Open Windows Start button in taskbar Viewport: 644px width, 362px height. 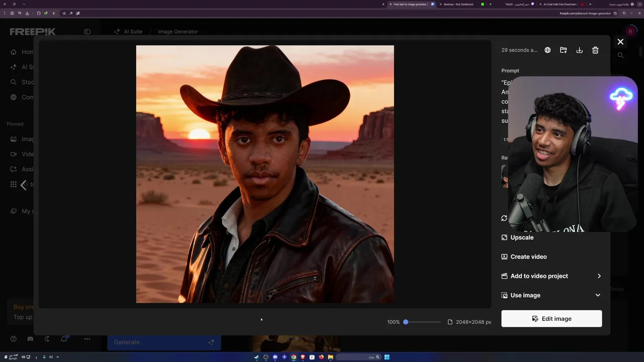(387, 357)
